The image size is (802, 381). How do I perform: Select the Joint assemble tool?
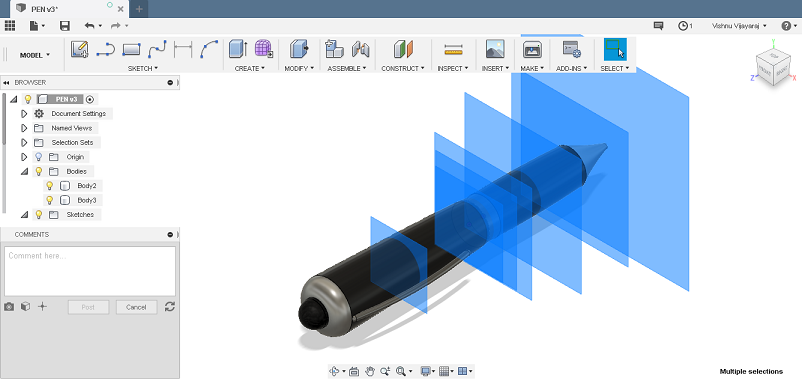[361, 49]
